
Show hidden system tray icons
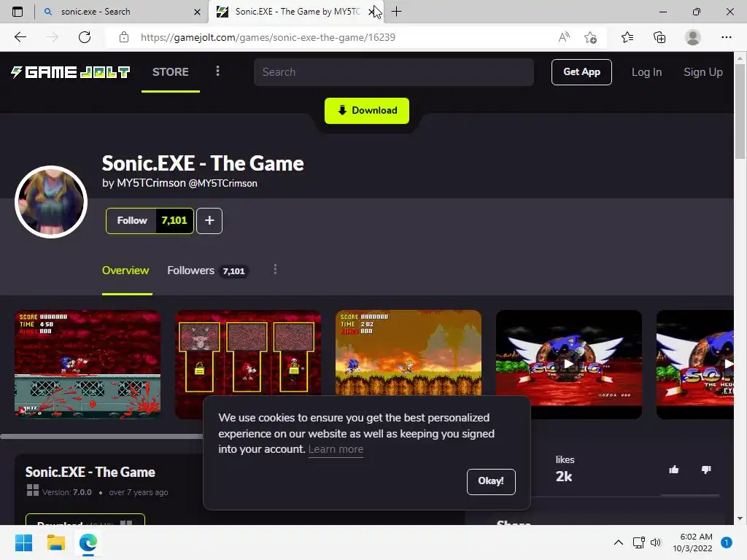619,542
